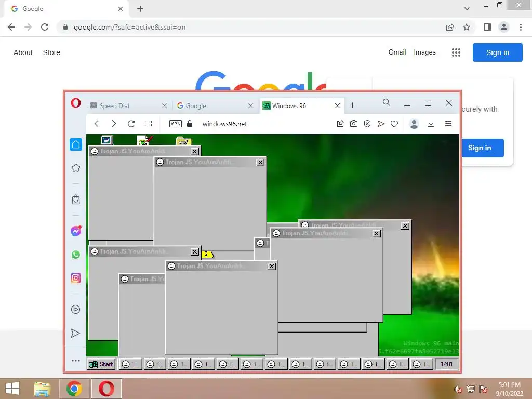Viewport: 532px width, 399px height.
Task: Select first Trojan taskbar item after Start
Action: point(130,364)
